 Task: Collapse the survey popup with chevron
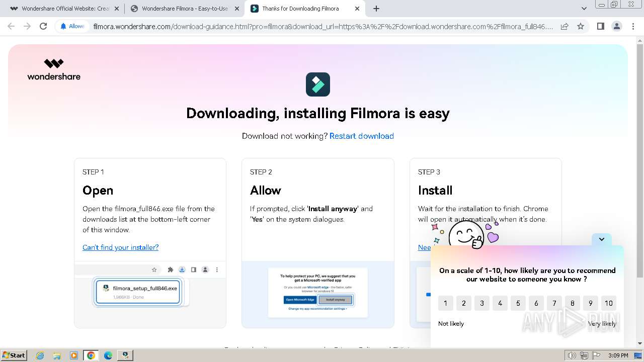602,239
